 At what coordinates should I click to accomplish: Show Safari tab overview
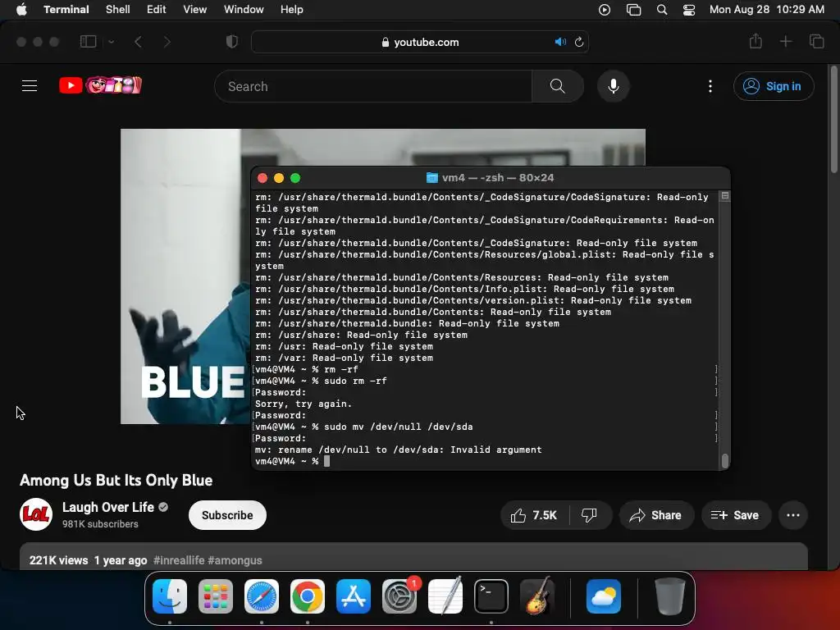816,41
